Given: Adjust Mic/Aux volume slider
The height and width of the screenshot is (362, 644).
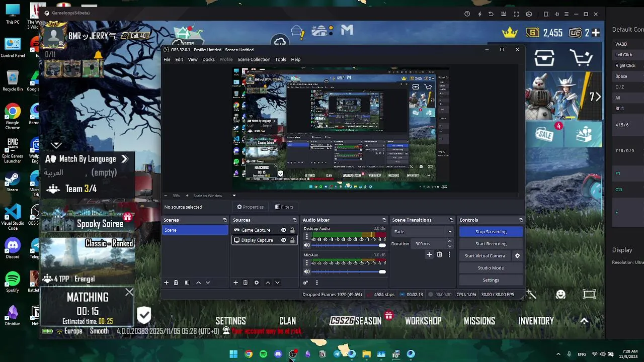Looking at the screenshot, I should pyautogui.click(x=349, y=272).
